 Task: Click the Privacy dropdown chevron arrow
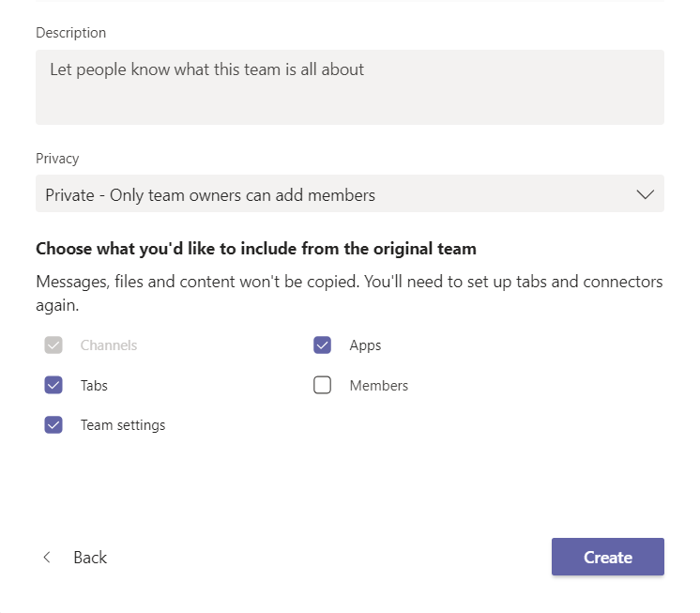point(645,194)
